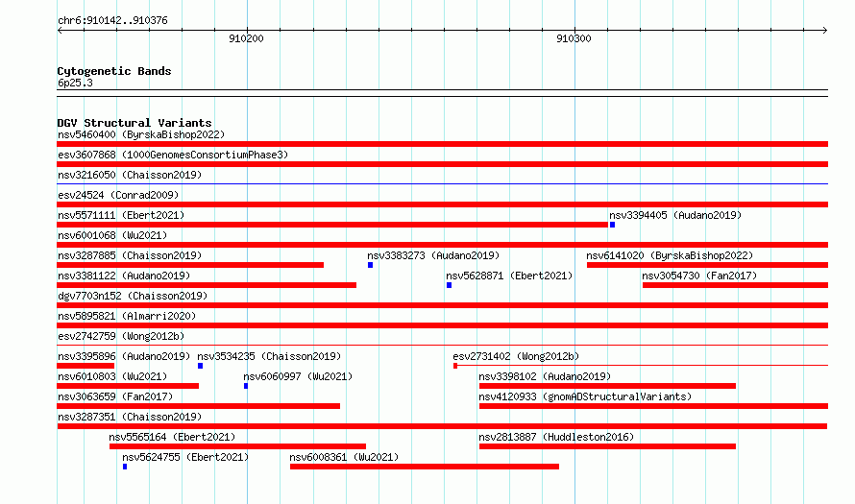The image size is (855, 504).
Task: Click the red bar under nsv3287885
Action: point(190,265)
